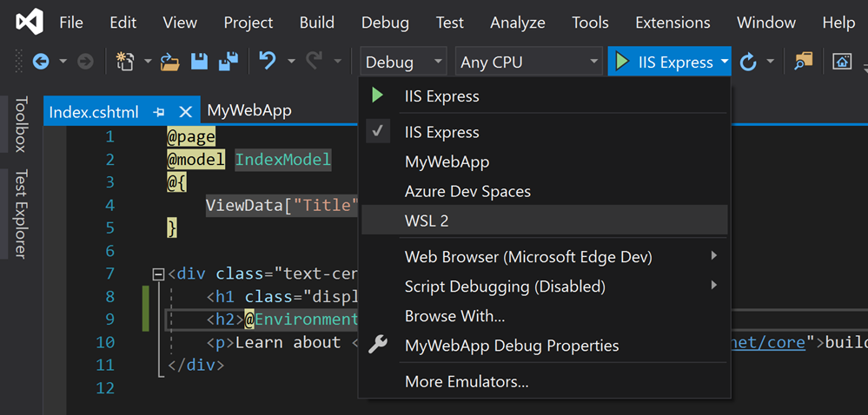The image size is (868, 415).
Task: Click the closing </div> tag on line 11
Action: click(196, 365)
